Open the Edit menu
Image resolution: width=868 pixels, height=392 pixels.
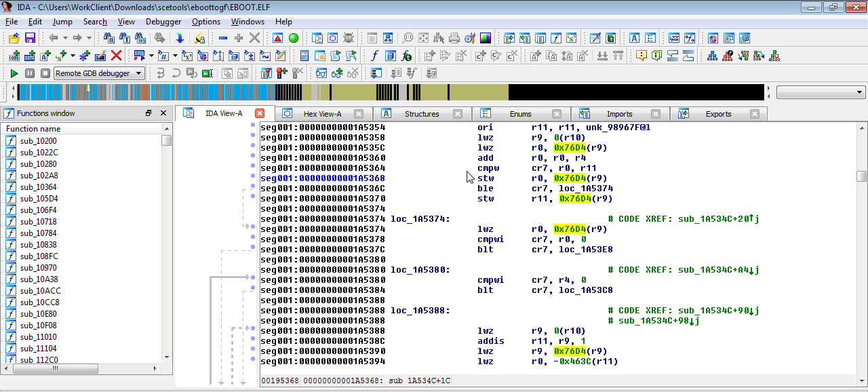[35, 22]
